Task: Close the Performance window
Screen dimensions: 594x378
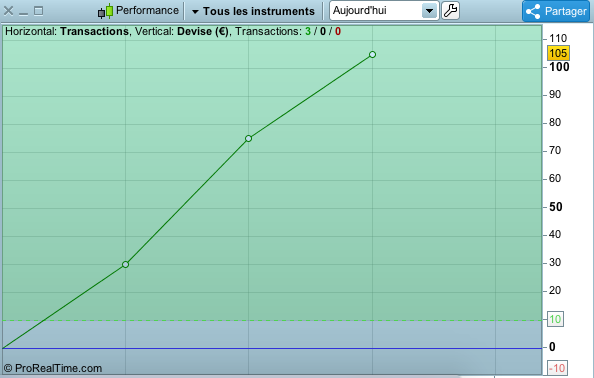Action: (8, 11)
